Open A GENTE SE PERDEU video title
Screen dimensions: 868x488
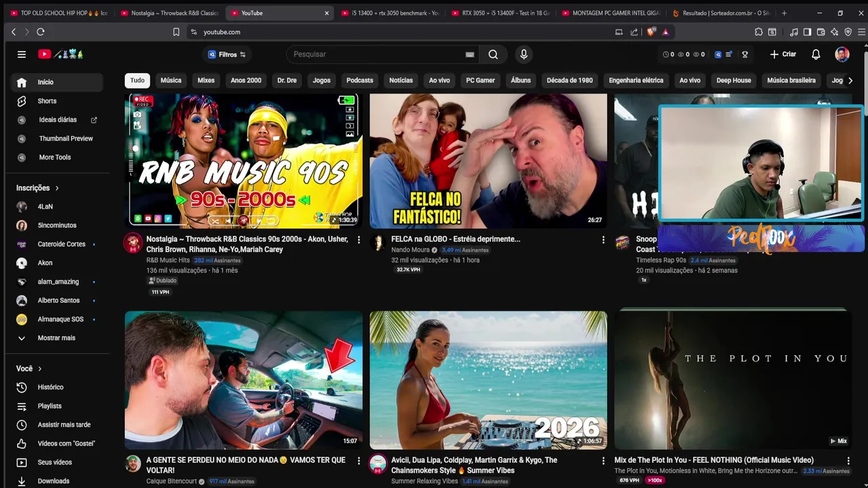coord(245,465)
